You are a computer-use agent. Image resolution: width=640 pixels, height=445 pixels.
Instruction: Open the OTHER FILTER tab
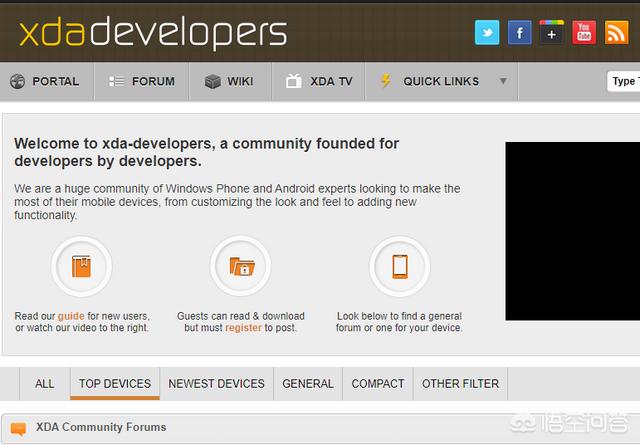coord(460,384)
